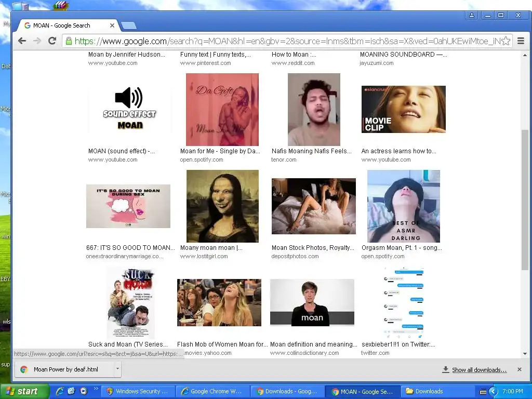Open the Windows start menu
Screen dimensions: 532x399
tap(24, 391)
